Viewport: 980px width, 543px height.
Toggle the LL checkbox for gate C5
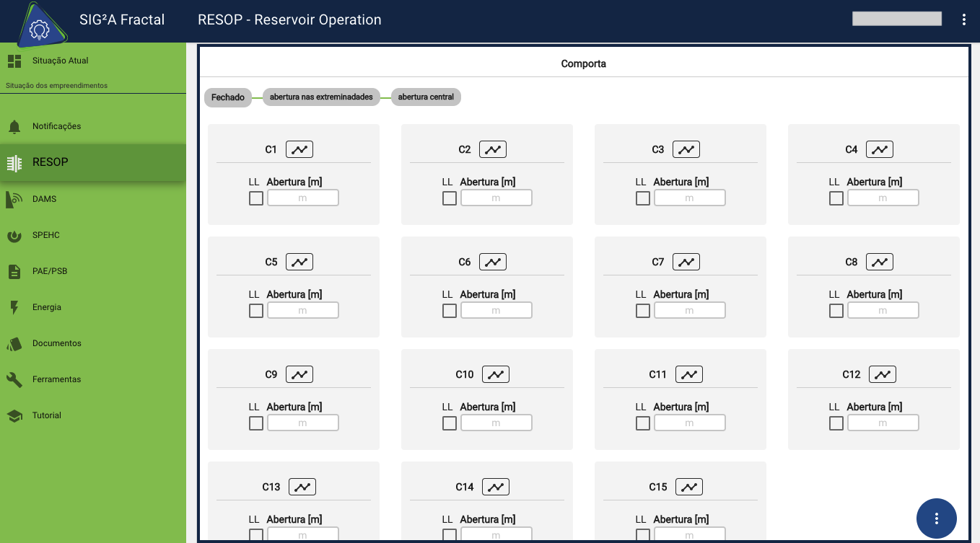tap(256, 311)
